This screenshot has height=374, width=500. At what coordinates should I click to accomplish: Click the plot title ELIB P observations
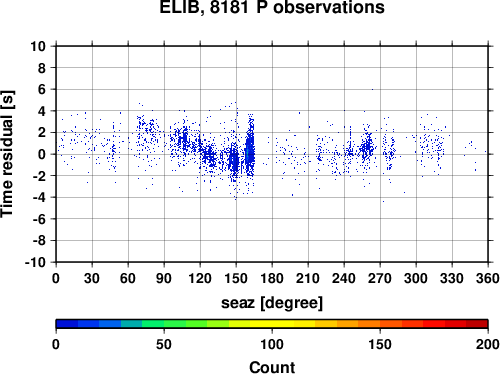click(x=272, y=7)
